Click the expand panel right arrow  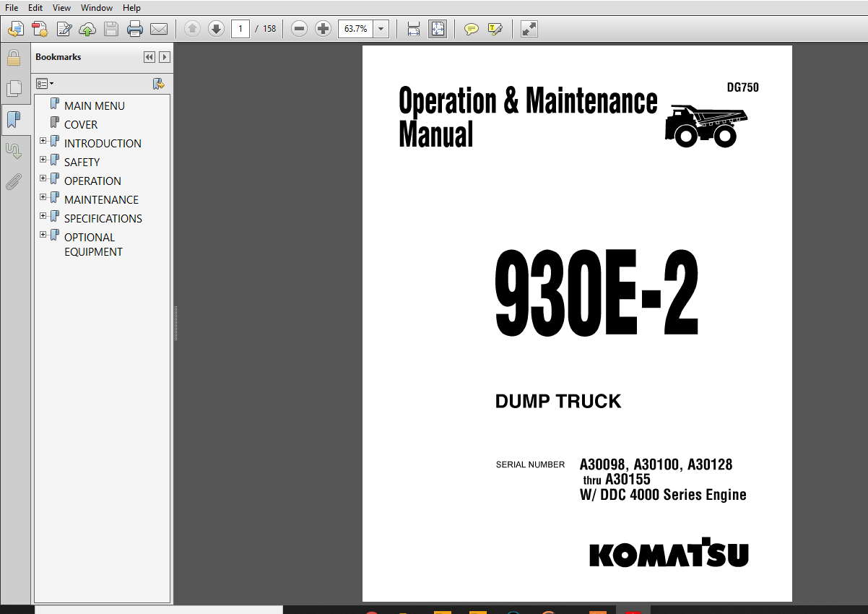pyautogui.click(x=165, y=57)
